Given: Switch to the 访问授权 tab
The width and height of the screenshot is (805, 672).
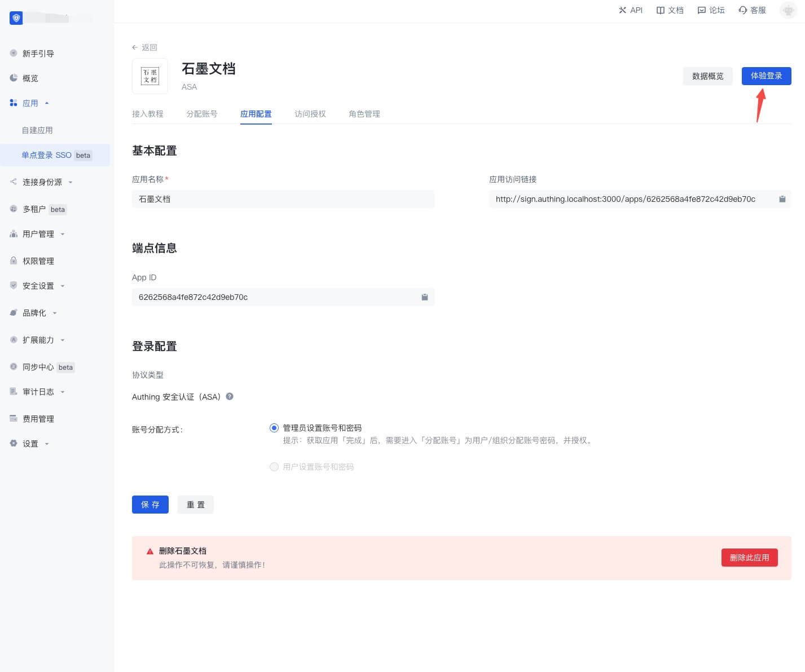Looking at the screenshot, I should click(310, 114).
